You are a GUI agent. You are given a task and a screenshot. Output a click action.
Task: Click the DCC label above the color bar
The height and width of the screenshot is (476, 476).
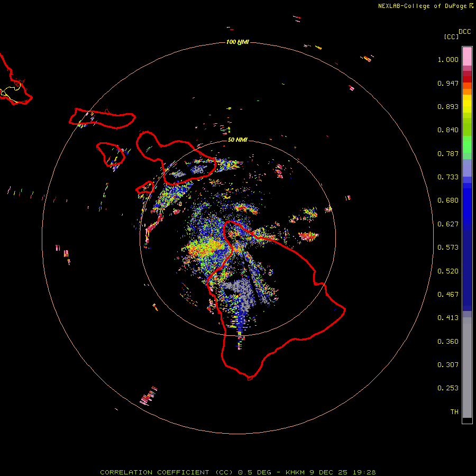(x=464, y=32)
